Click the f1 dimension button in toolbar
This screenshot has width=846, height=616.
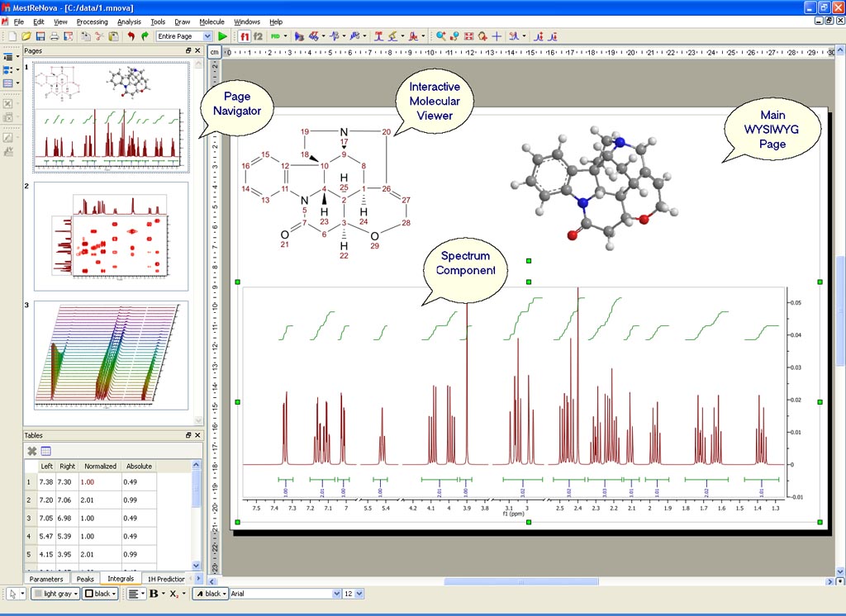pyautogui.click(x=245, y=36)
